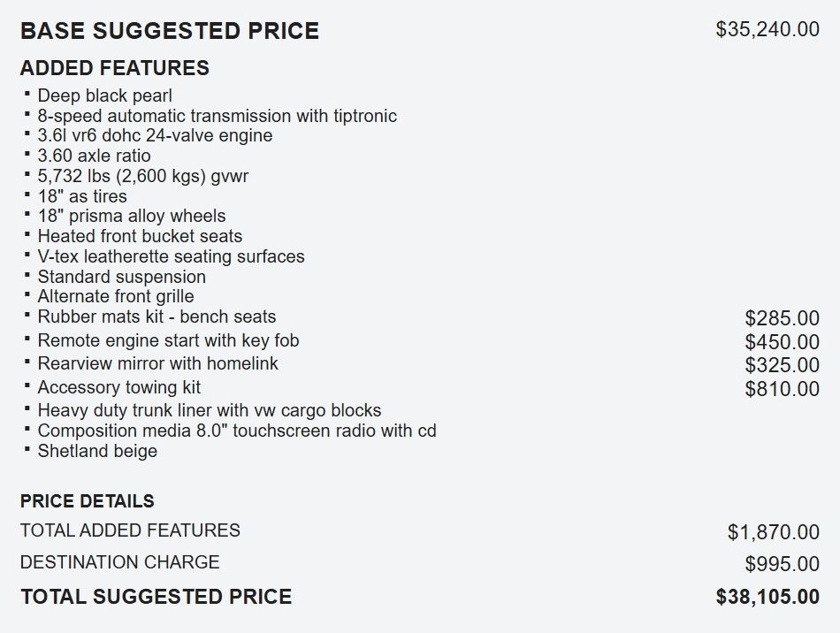This screenshot has width=840, height=633.
Task: Click the Added Features heading
Action: [114, 68]
